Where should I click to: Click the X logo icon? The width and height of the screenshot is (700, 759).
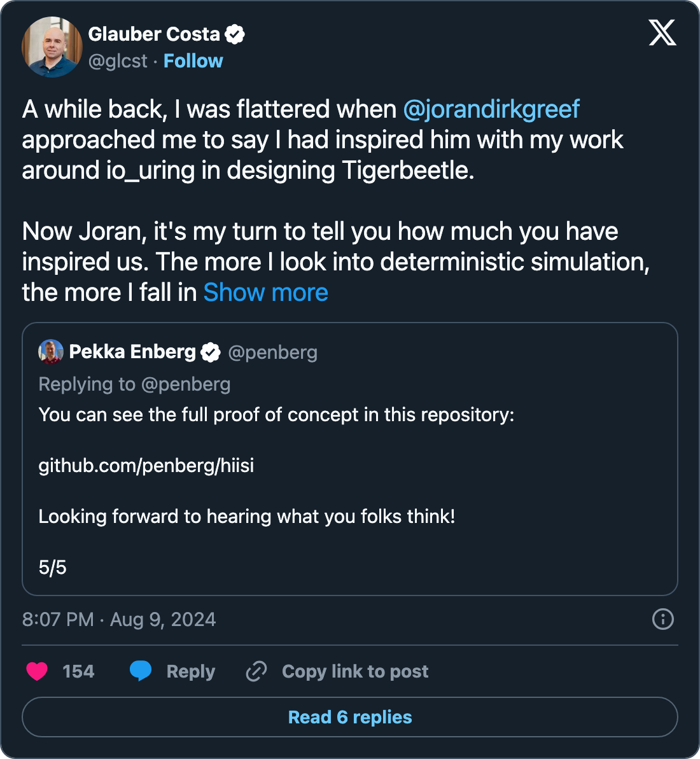coord(662,32)
